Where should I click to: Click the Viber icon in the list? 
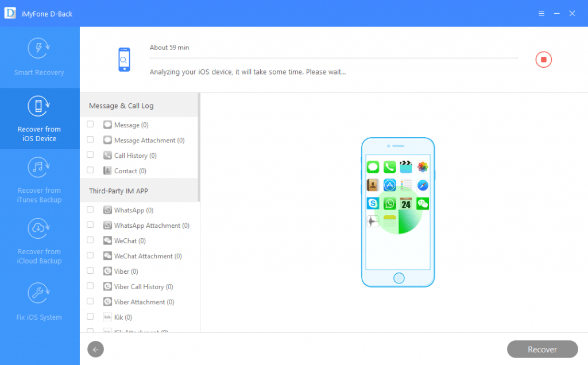pyautogui.click(x=107, y=271)
